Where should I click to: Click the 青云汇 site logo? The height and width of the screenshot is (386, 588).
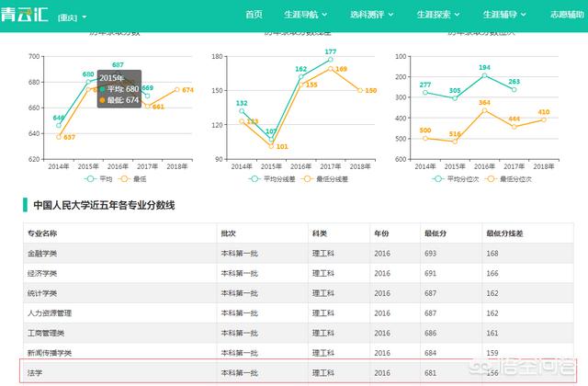pos(24,15)
